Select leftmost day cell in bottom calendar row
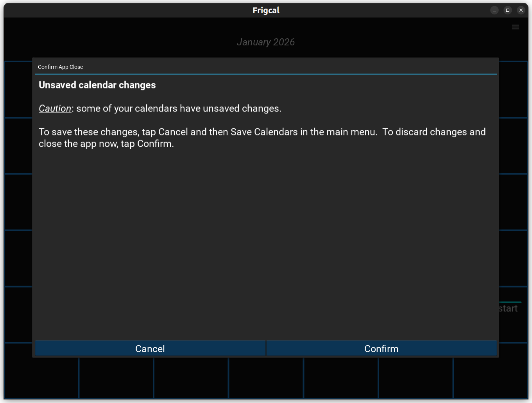This screenshot has height=403, width=532. point(41,378)
